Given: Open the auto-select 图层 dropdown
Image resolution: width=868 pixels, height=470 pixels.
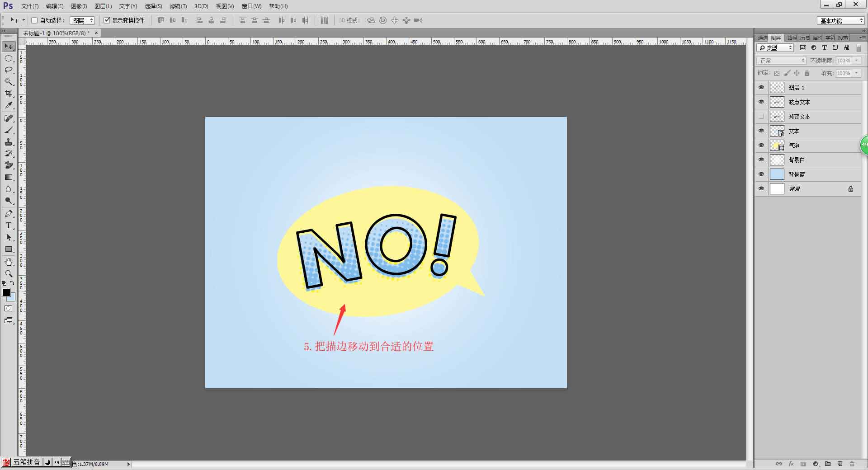Looking at the screenshot, I should point(82,20).
